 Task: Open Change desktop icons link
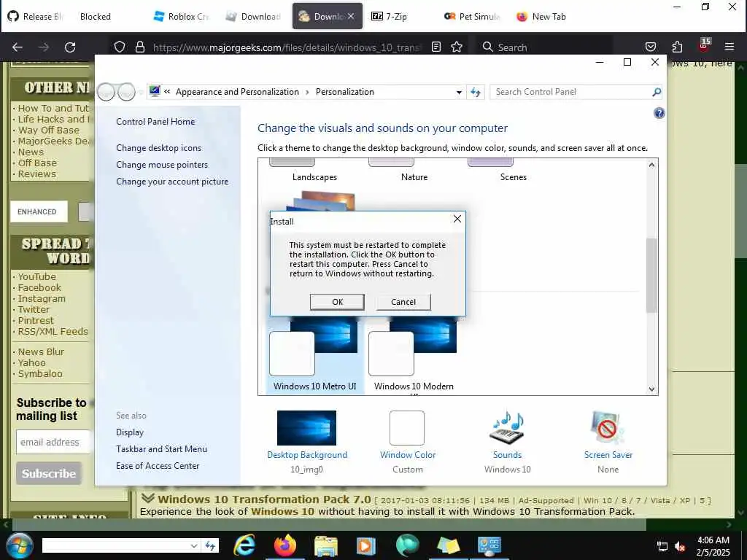(158, 147)
